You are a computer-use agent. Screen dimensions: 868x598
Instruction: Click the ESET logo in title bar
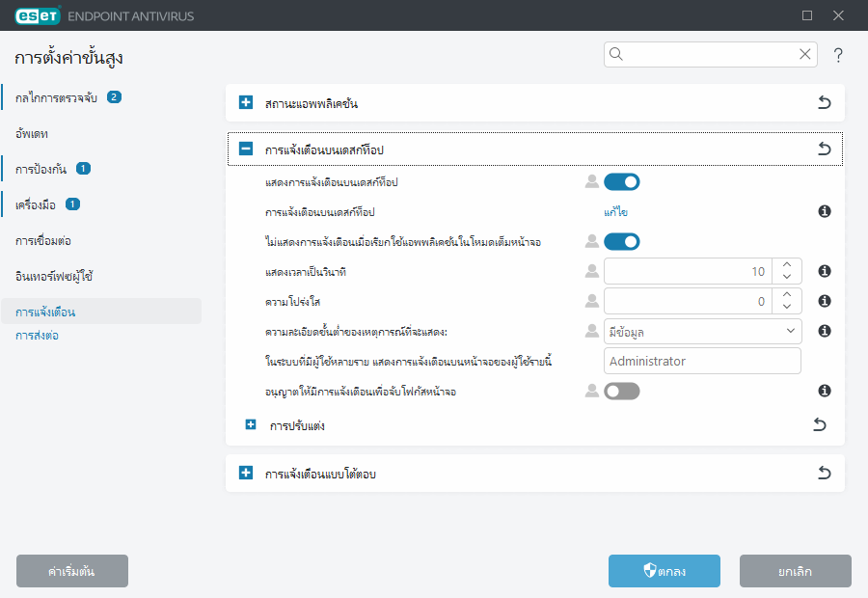pos(37,15)
